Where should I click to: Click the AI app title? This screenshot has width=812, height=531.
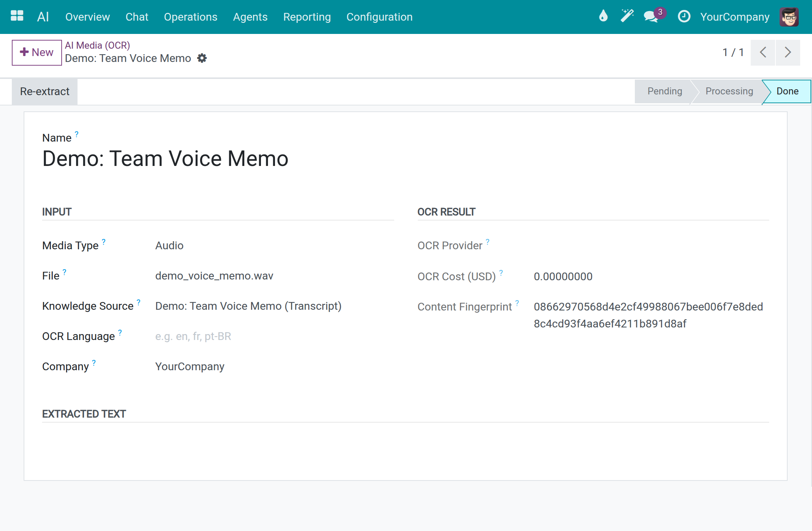pos(43,17)
